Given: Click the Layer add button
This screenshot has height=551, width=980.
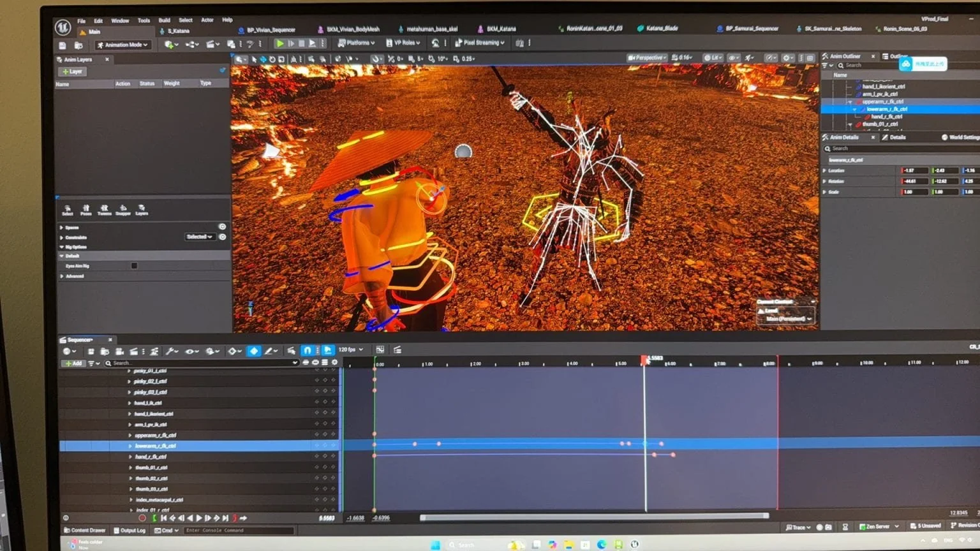Looking at the screenshot, I should point(72,71).
